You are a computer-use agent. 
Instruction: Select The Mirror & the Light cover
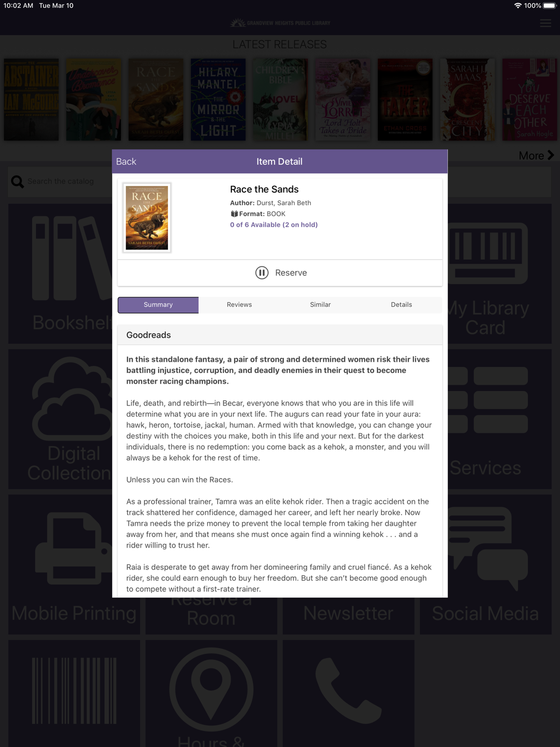218,100
